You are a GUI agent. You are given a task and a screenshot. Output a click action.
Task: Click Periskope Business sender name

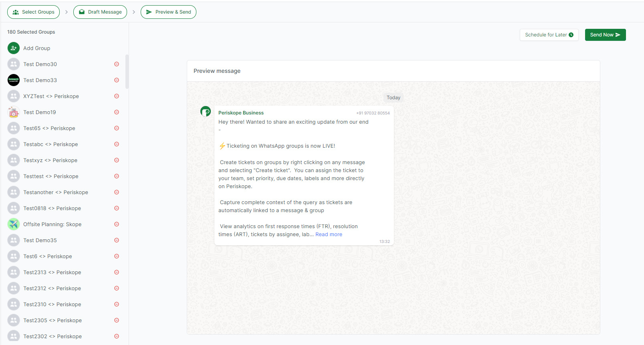[241, 113]
